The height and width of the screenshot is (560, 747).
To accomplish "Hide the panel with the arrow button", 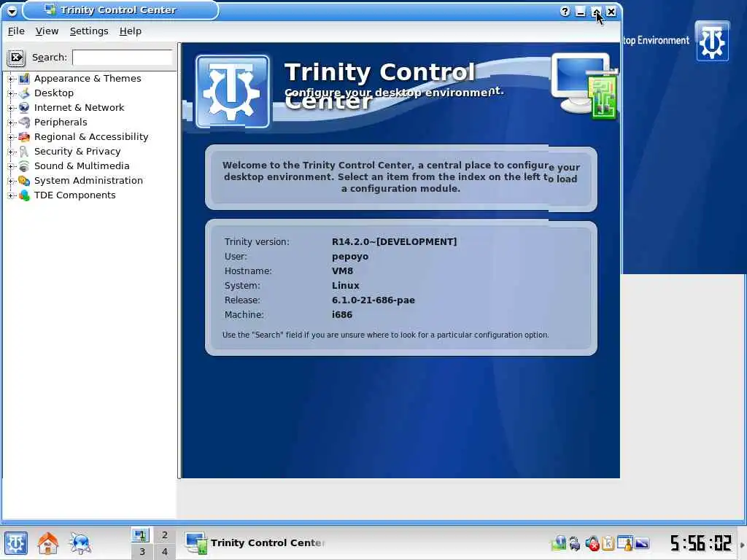I will 742,545.
